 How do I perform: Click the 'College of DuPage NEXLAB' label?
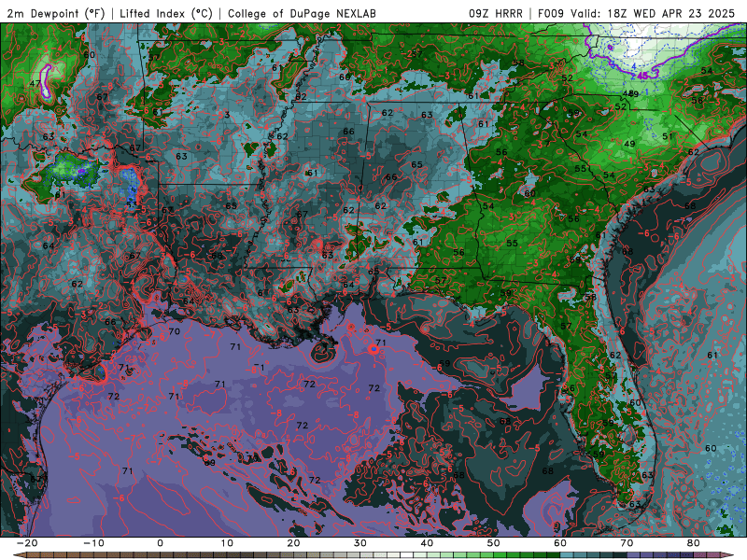302,13
